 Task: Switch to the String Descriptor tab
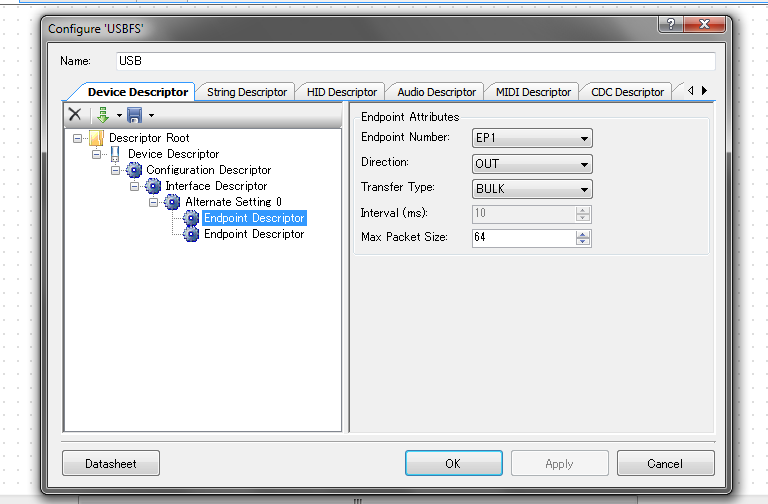[247, 92]
